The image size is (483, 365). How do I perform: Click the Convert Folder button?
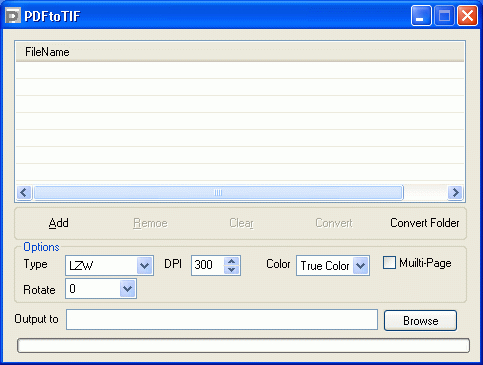[425, 223]
